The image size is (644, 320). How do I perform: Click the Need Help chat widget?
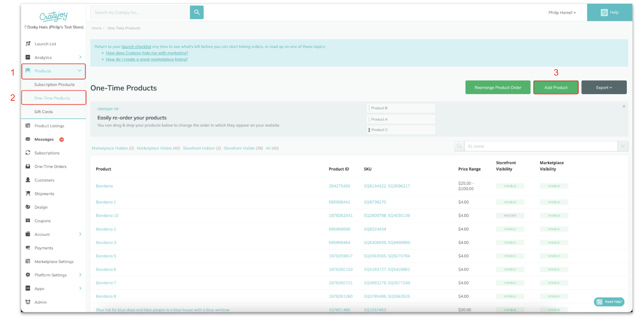click(x=609, y=302)
